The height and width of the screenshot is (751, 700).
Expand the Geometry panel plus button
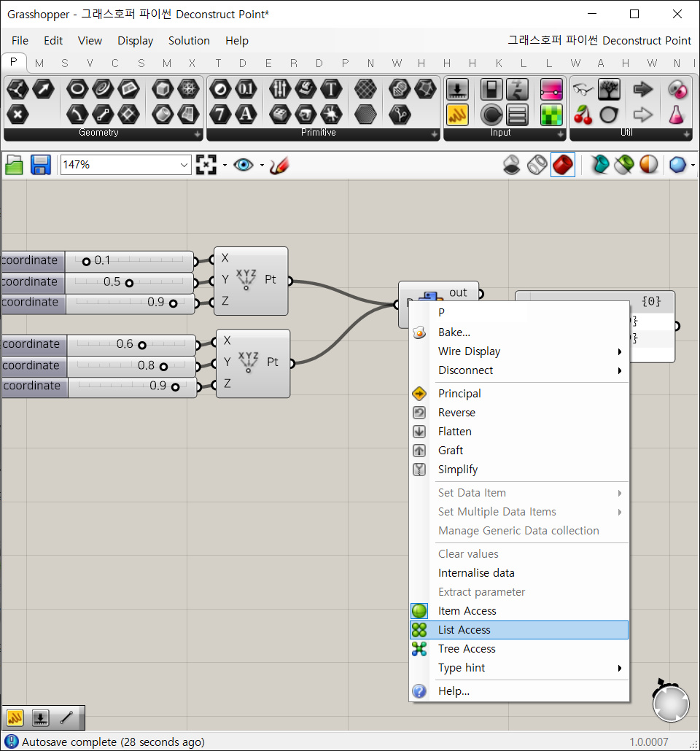198,135
